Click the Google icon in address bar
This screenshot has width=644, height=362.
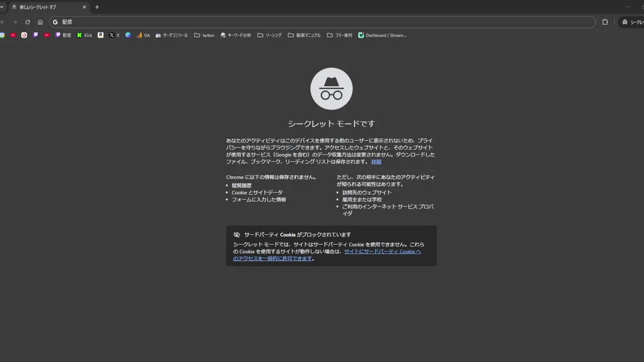[55, 22]
